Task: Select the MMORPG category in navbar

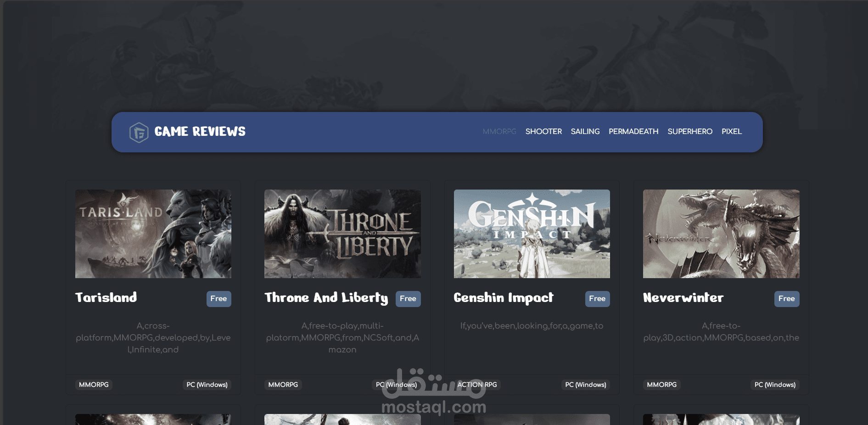Action: 499,132
